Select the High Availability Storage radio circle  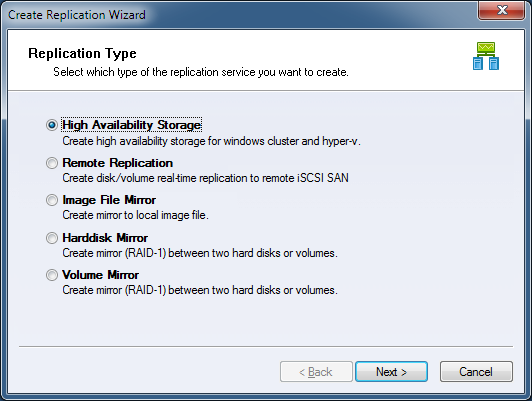52,125
